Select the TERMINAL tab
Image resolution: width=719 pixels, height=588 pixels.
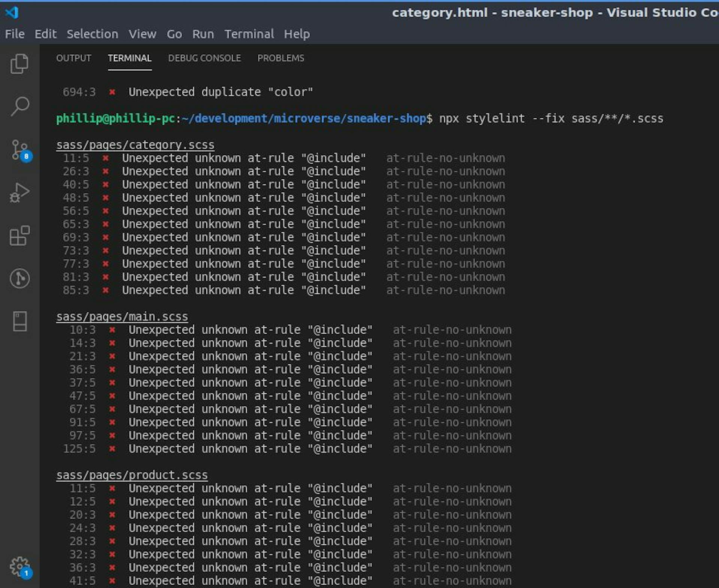pyautogui.click(x=130, y=58)
